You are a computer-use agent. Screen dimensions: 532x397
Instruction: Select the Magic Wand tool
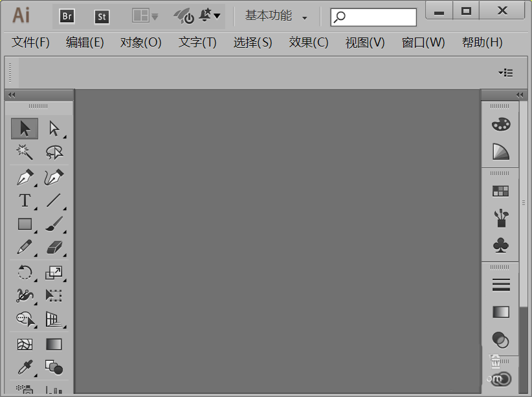tap(25, 152)
